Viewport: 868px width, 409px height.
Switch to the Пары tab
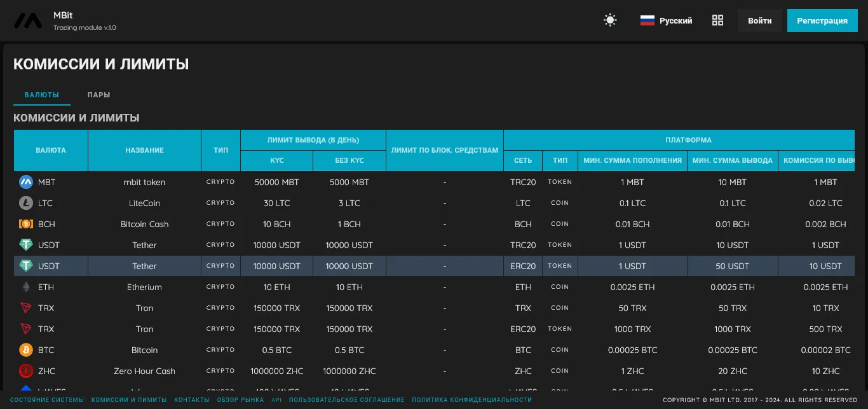click(x=98, y=95)
